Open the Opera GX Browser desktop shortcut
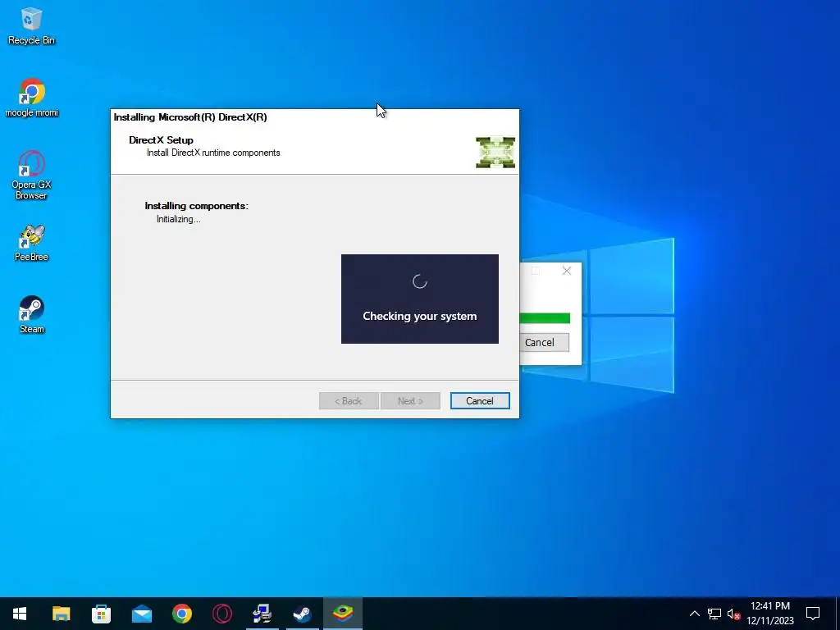Viewport: 840px width, 630px height. coord(31,175)
